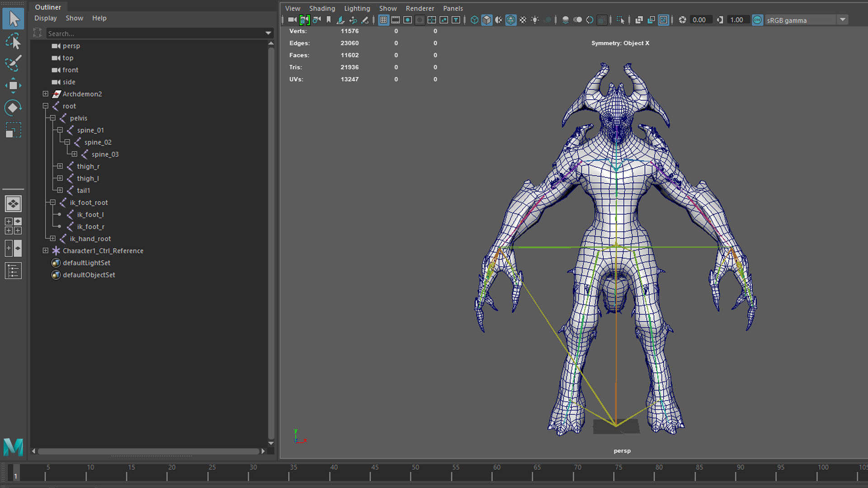
Task: Open the Outliner Help menu
Action: [99, 18]
